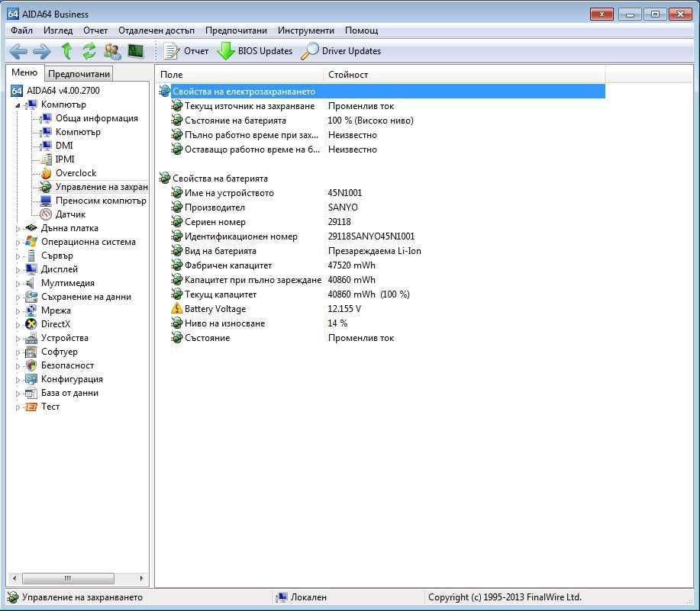The height and width of the screenshot is (611, 700).
Task: Select the Battery Voltage row
Action: click(x=382, y=309)
